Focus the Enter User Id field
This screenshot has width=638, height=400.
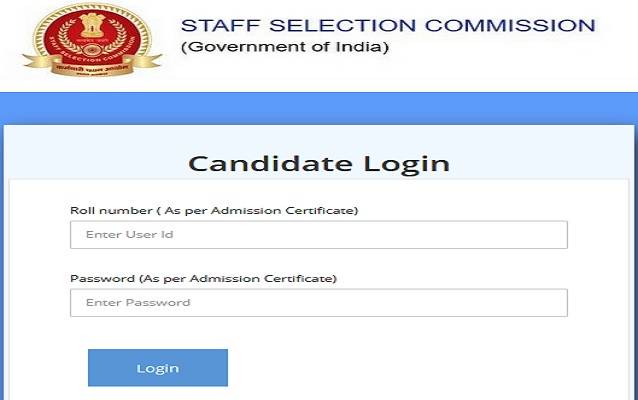[x=318, y=235]
